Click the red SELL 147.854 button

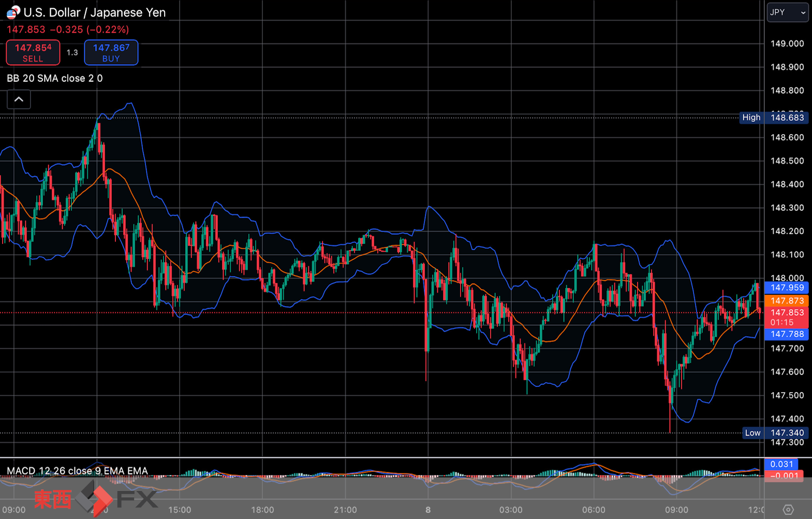[33, 52]
